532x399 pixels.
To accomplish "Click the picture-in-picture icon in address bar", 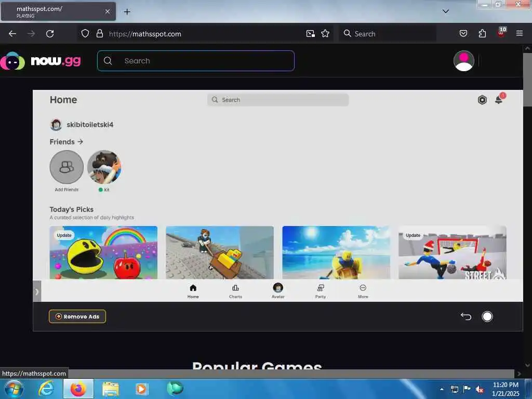I will pyautogui.click(x=311, y=34).
